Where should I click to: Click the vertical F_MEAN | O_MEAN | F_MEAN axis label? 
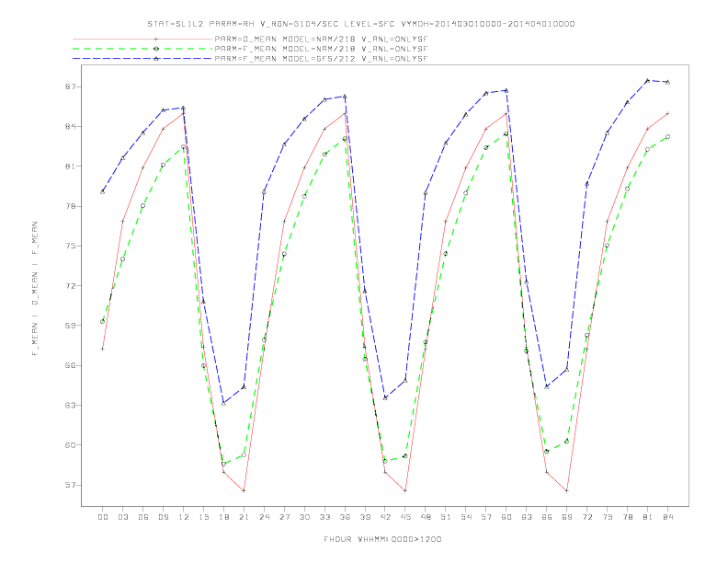click(35, 289)
